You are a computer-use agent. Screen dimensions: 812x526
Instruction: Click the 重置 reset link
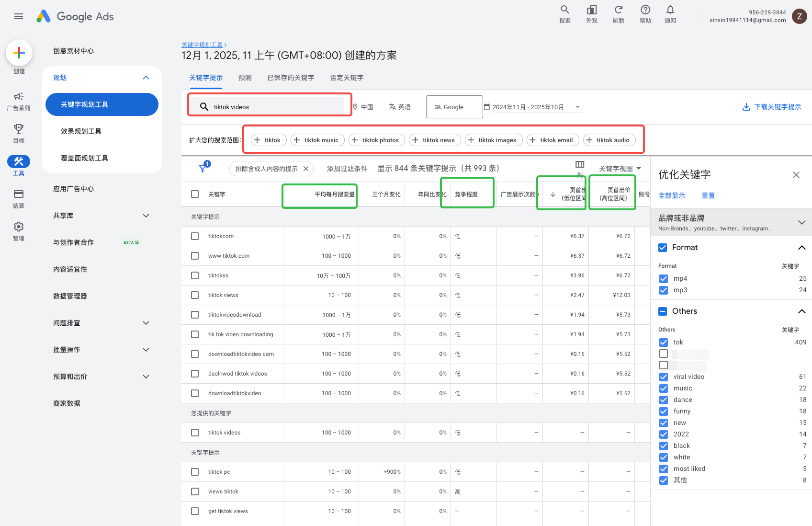pyautogui.click(x=709, y=195)
